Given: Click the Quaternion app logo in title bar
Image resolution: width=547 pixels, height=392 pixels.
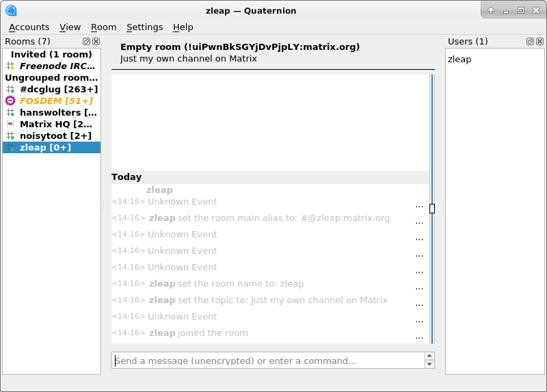Looking at the screenshot, I should pos(11,10).
